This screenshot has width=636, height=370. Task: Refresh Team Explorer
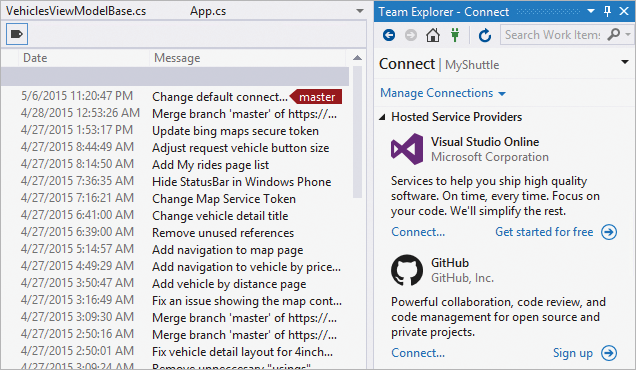pyautogui.click(x=485, y=35)
